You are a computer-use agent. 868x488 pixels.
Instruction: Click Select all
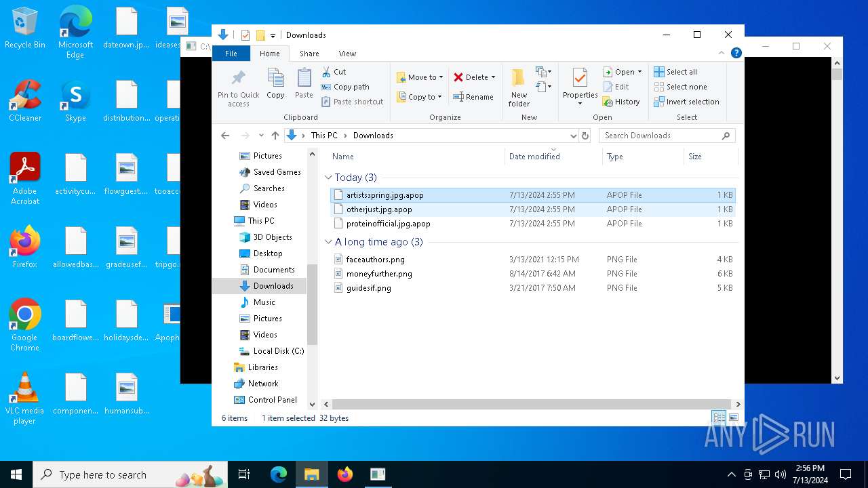tap(675, 72)
